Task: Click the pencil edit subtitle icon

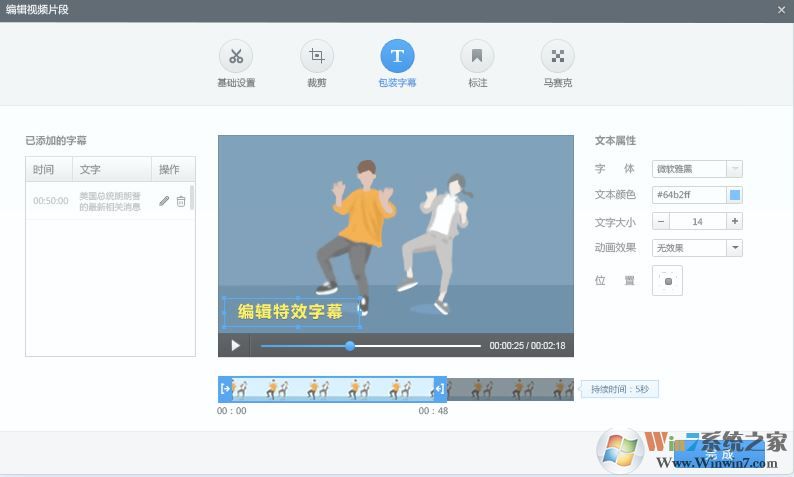Action: click(x=164, y=201)
